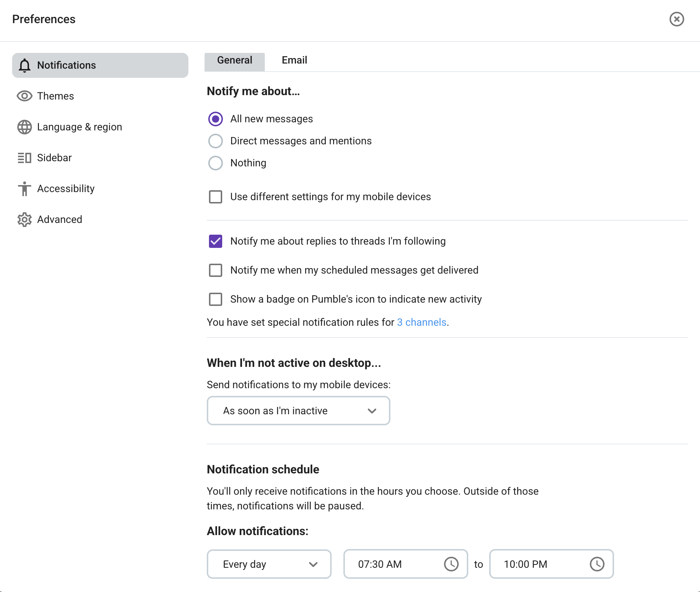Click the Themes eye icon
Image resolution: width=700 pixels, height=592 pixels.
coord(24,96)
